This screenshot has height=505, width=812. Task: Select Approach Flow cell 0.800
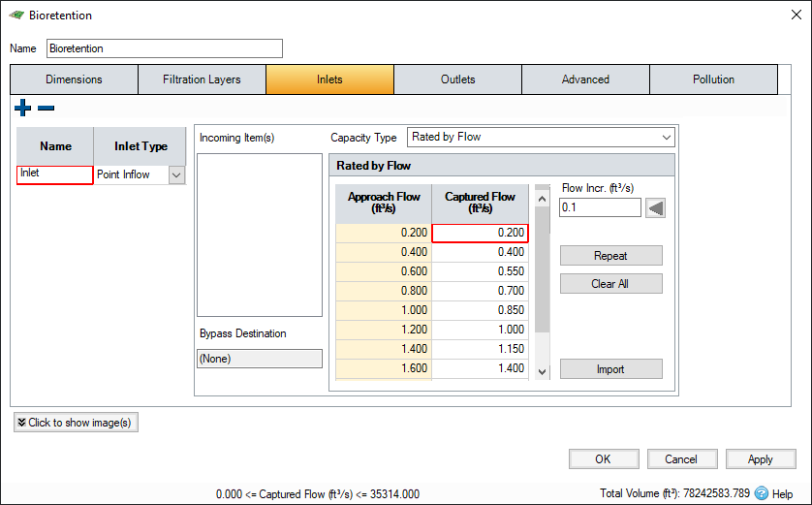click(x=384, y=291)
